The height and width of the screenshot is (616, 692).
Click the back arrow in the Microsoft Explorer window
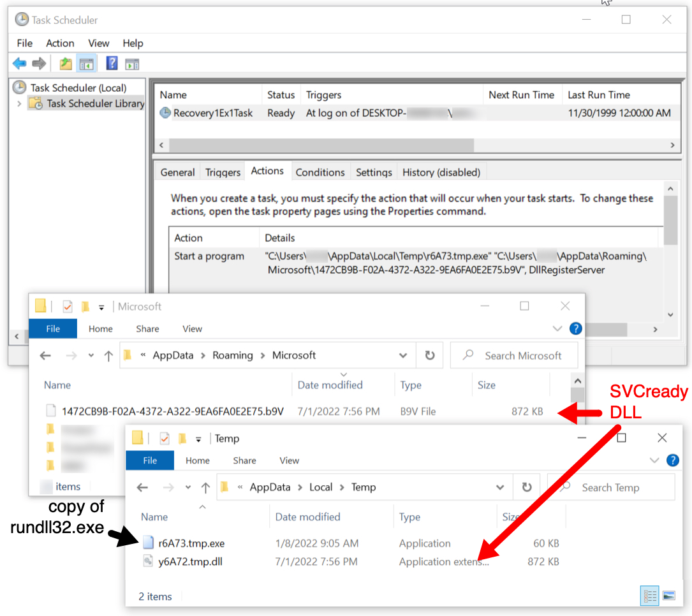45,355
